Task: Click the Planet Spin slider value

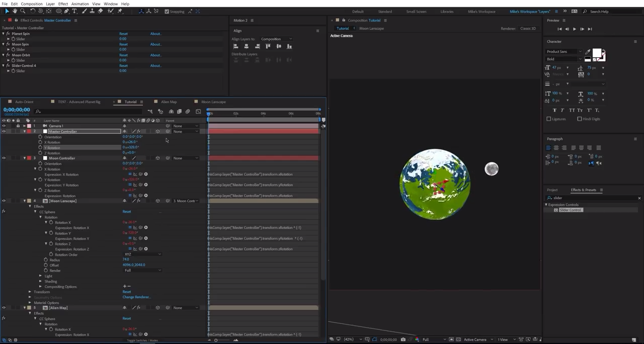Action: (123, 39)
